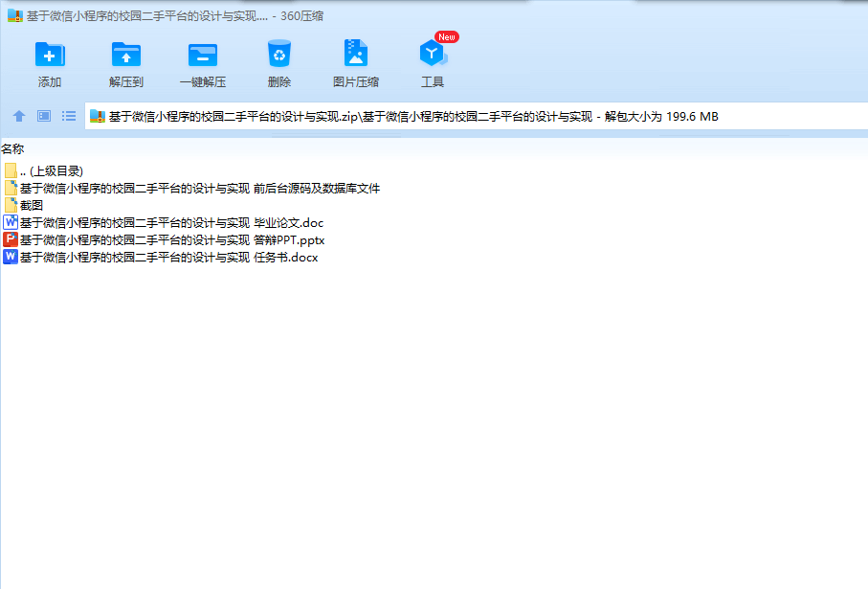Switch to the large icon view mode
The image size is (868, 589).
pos(44,116)
